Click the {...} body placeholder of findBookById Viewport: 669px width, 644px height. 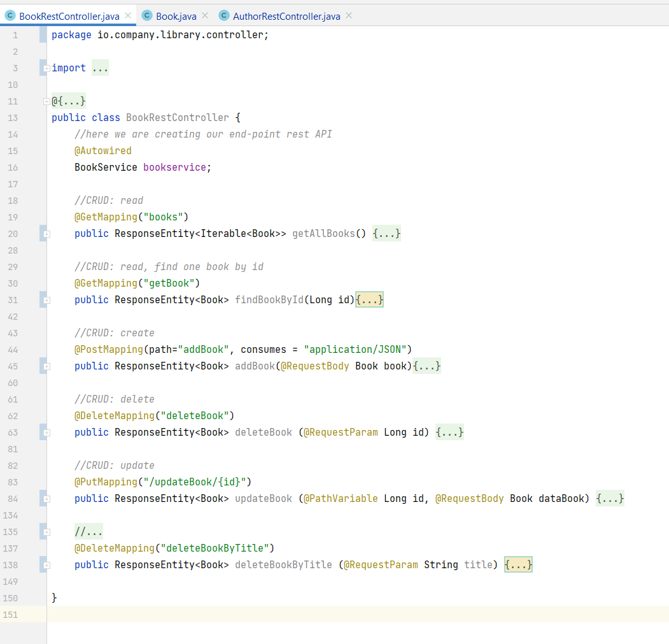pos(369,300)
